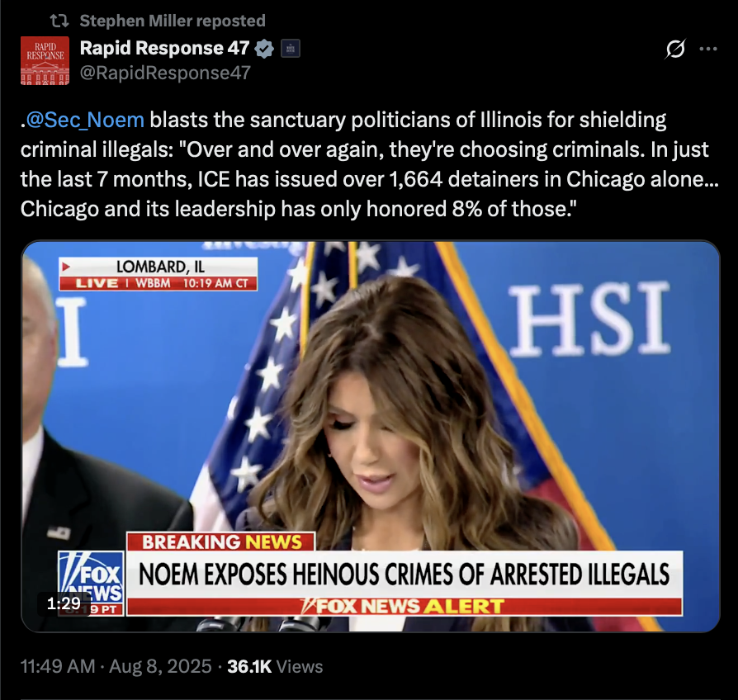Image resolution: width=738 pixels, height=700 pixels.
Task: Click the Lombard, IL live location chyron
Action: point(158,273)
